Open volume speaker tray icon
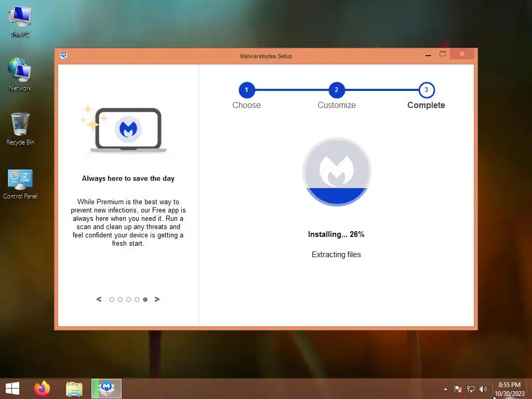532x399 pixels. [483, 389]
